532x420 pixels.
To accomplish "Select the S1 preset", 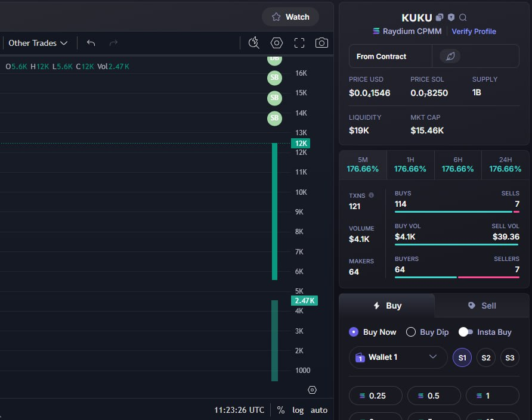I will (462, 357).
